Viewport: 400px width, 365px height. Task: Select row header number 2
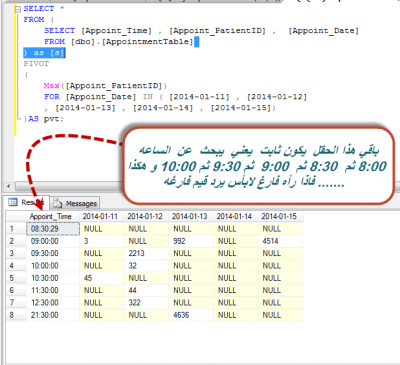click(16, 241)
